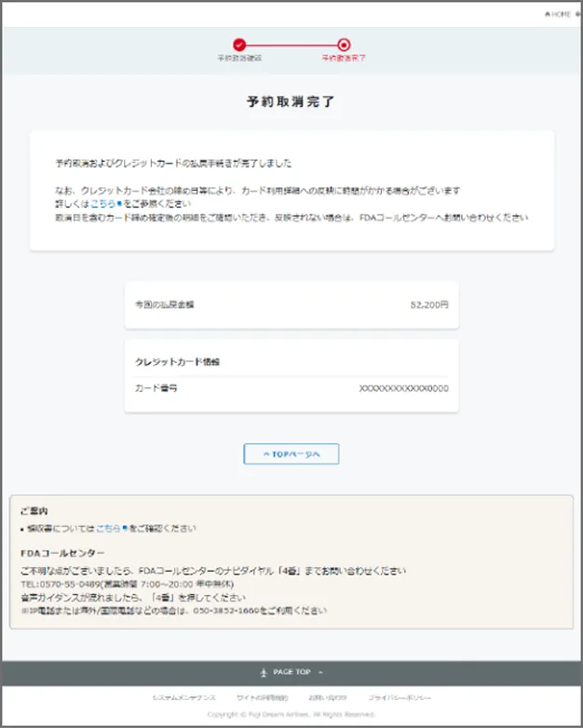Click the red circle 予約取消完了 step icon

344,44
